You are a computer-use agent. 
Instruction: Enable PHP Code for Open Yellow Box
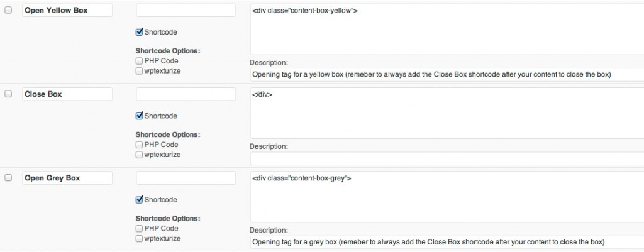click(139, 61)
